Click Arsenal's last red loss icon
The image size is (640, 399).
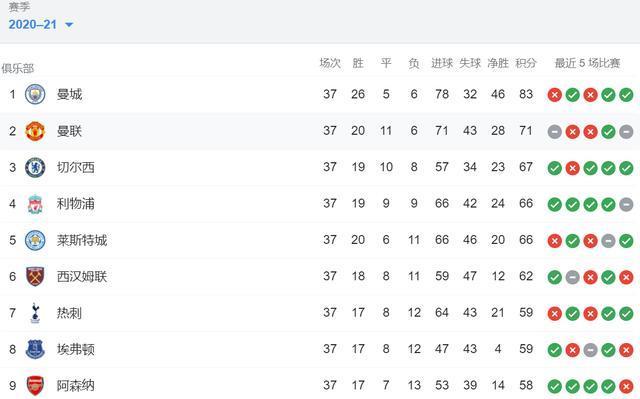coord(626,386)
